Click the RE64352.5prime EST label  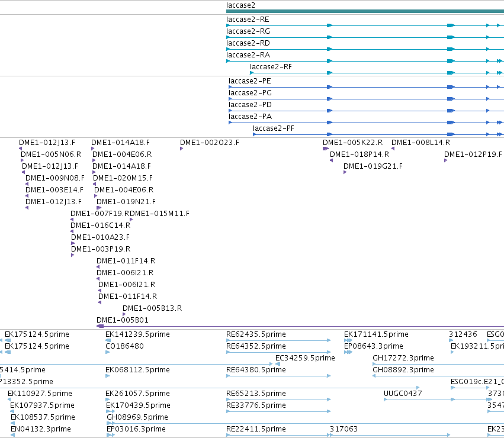click(256, 347)
